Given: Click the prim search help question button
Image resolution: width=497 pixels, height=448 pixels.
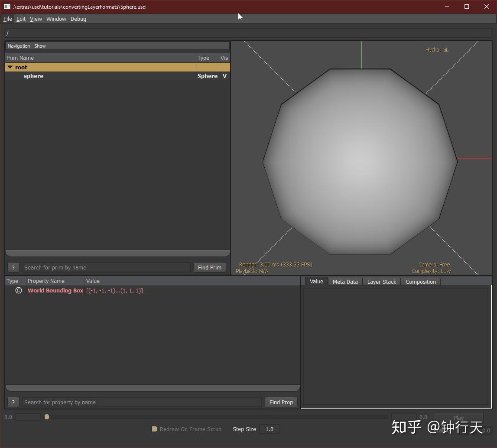Looking at the screenshot, I should [x=13, y=267].
